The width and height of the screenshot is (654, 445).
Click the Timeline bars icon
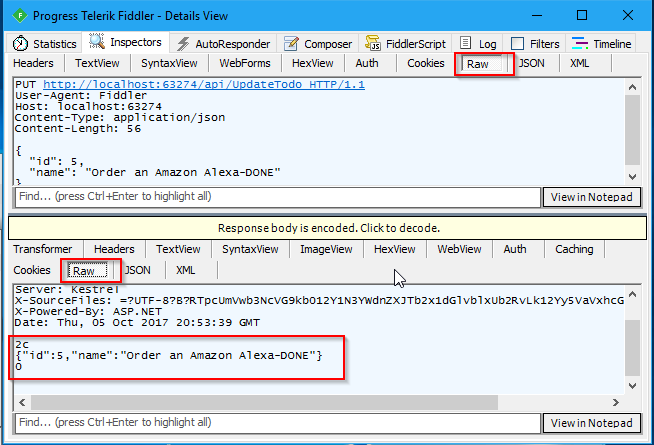tap(580, 43)
